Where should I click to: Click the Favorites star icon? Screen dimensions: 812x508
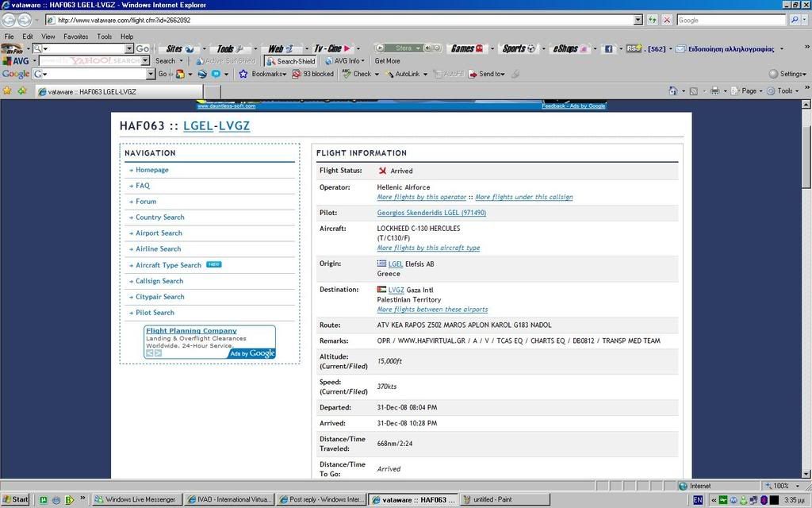click(7, 90)
